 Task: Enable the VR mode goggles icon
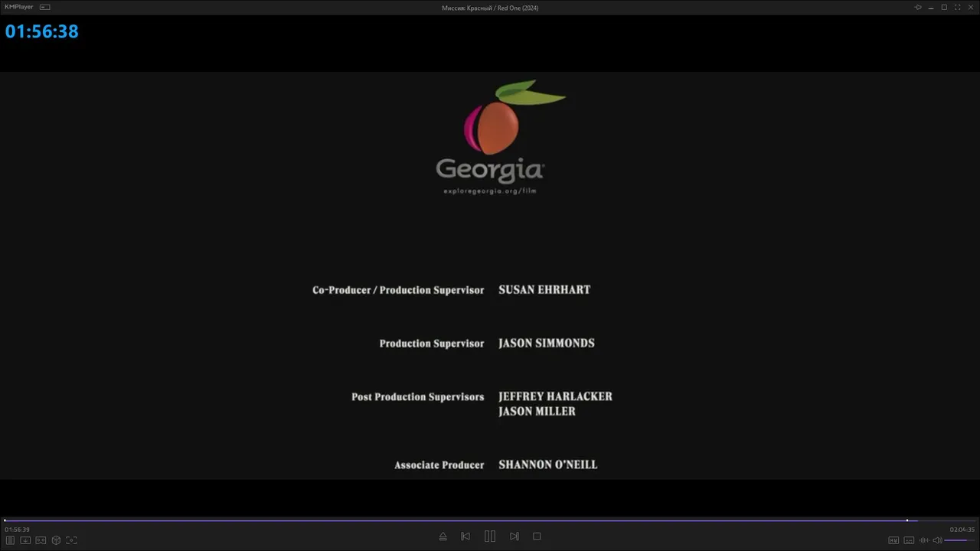click(x=41, y=540)
